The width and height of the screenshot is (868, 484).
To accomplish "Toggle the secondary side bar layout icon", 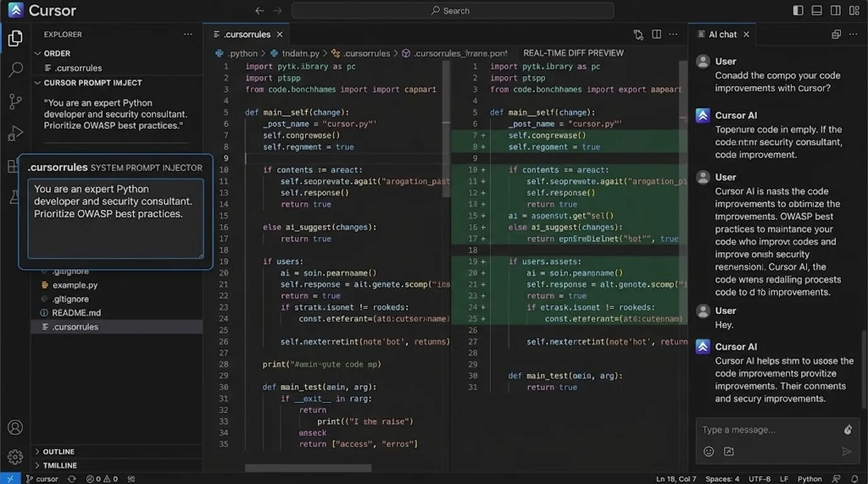I will (x=835, y=11).
